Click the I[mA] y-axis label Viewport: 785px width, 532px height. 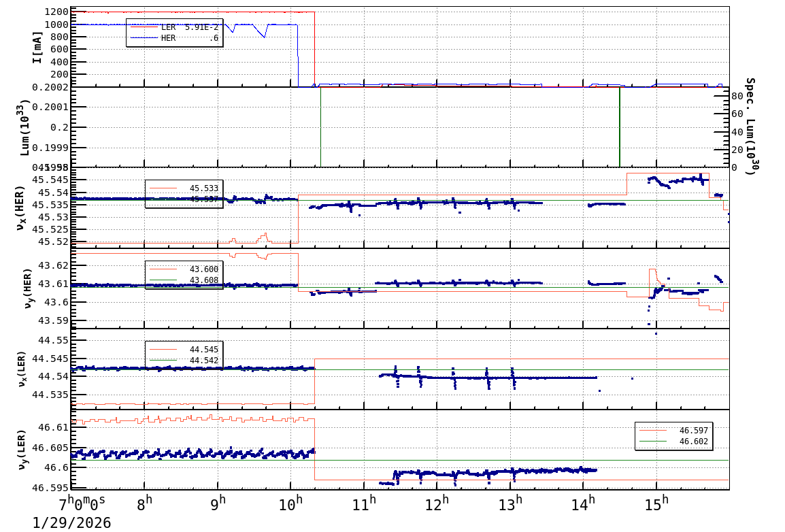click(37, 46)
